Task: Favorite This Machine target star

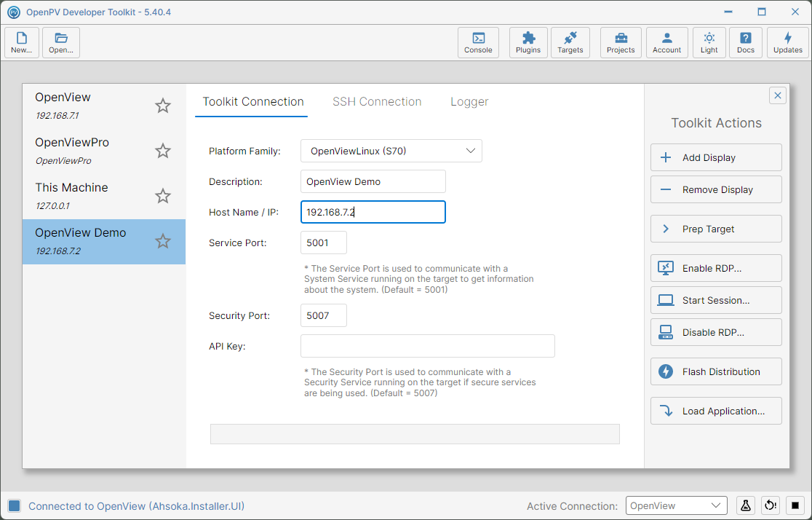Action: (162, 196)
